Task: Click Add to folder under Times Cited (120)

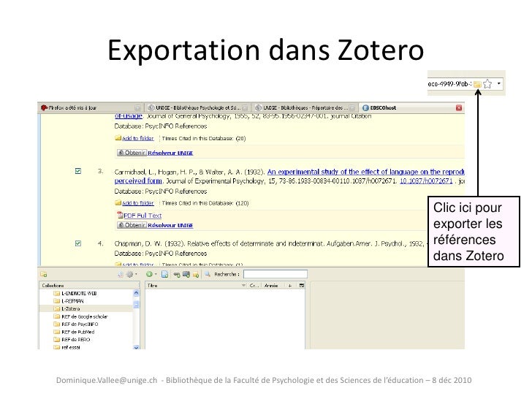Action: click(137, 203)
